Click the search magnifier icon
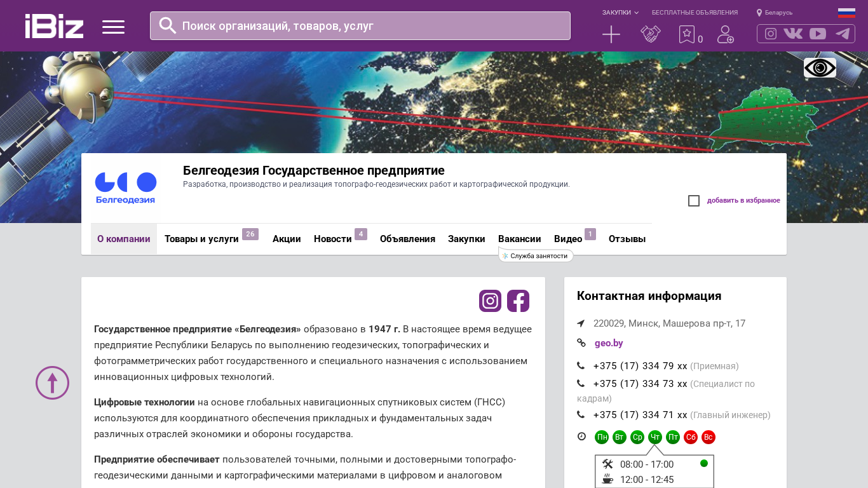 pyautogui.click(x=168, y=25)
